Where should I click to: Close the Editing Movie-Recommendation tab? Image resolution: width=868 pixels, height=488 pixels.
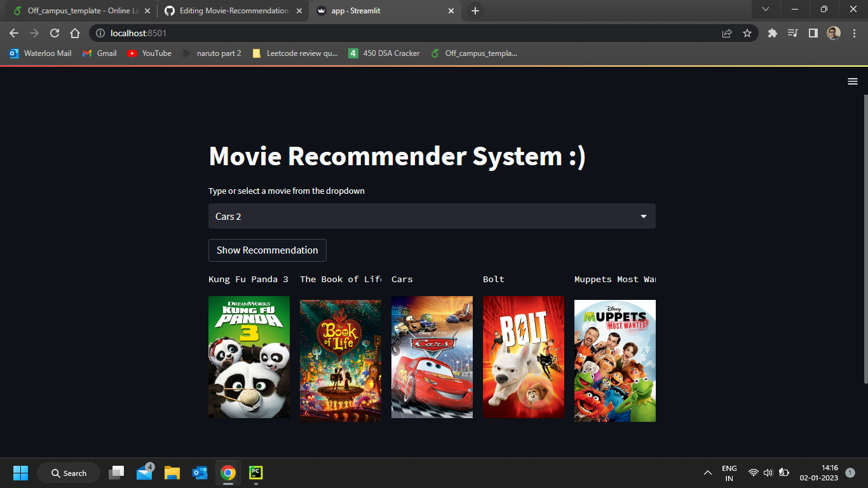tap(299, 11)
